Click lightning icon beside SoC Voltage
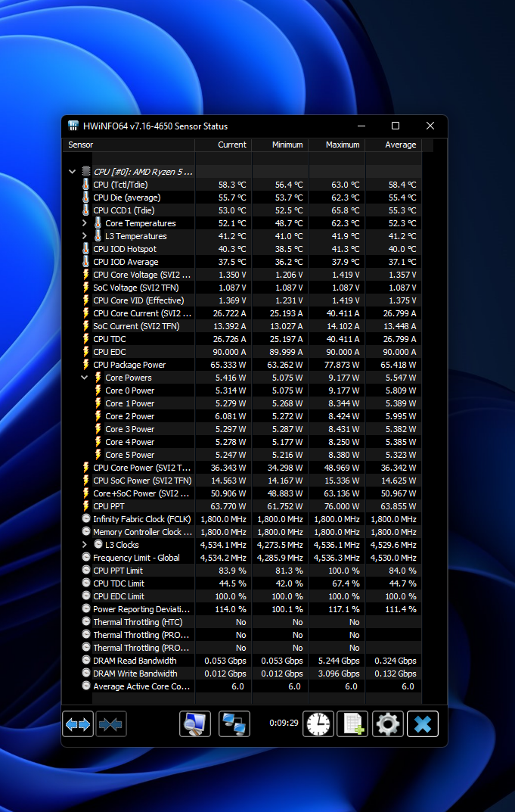Screen dimensions: 515x812 point(86,288)
